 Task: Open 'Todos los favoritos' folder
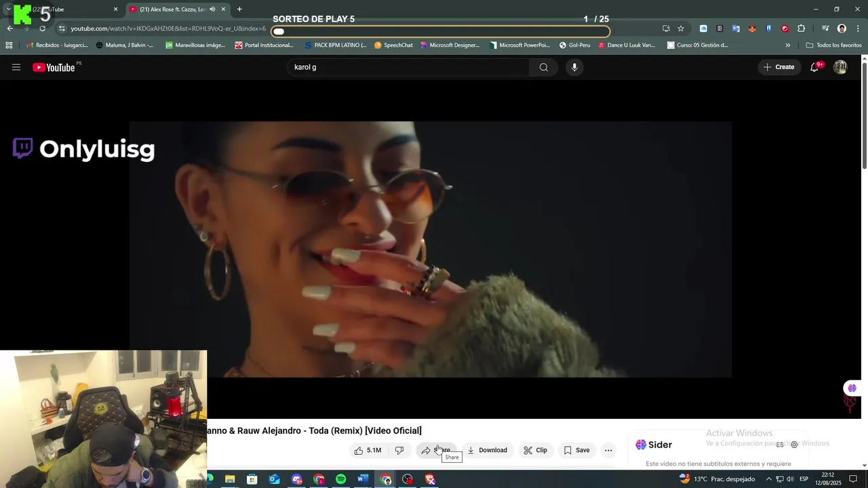point(833,45)
